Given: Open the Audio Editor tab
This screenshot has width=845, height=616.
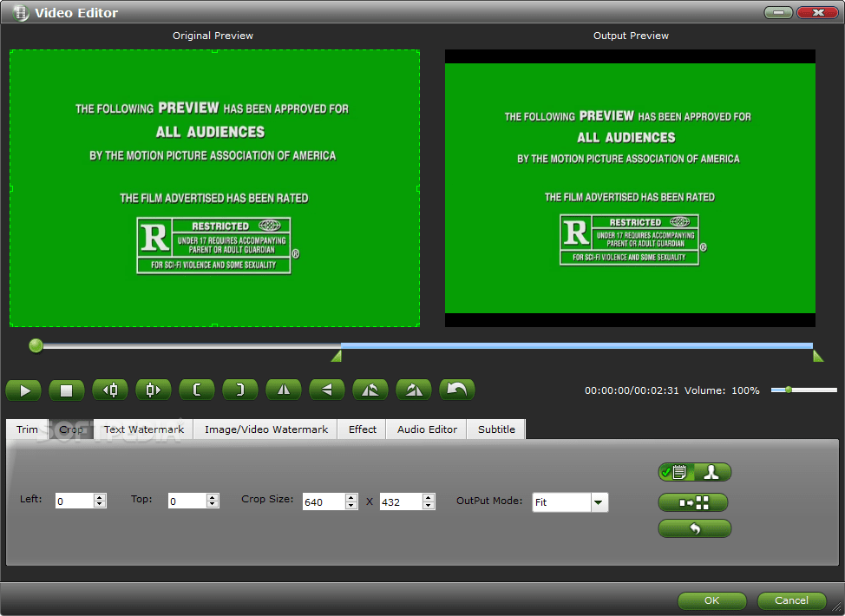Looking at the screenshot, I should (427, 429).
